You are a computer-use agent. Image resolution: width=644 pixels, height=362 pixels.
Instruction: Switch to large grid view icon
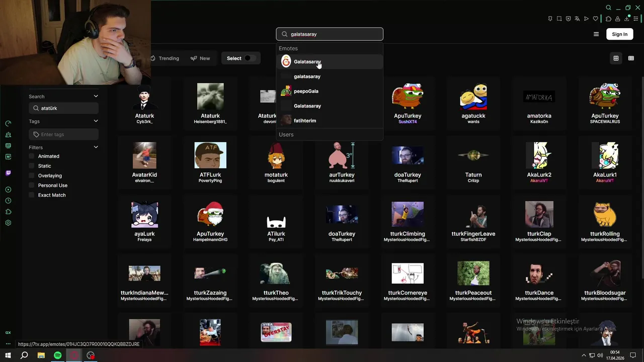tap(616, 58)
